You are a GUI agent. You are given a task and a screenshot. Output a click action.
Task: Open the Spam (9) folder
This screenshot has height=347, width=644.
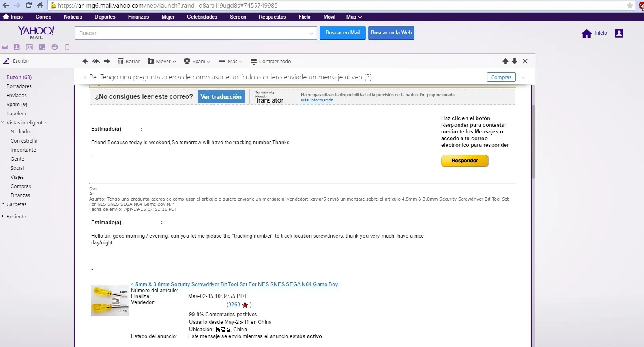17,104
